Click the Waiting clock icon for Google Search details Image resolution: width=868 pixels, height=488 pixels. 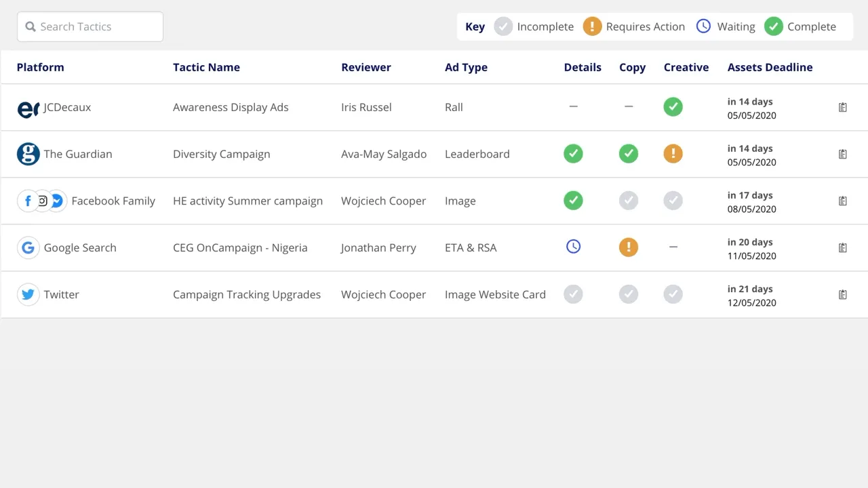click(573, 247)
